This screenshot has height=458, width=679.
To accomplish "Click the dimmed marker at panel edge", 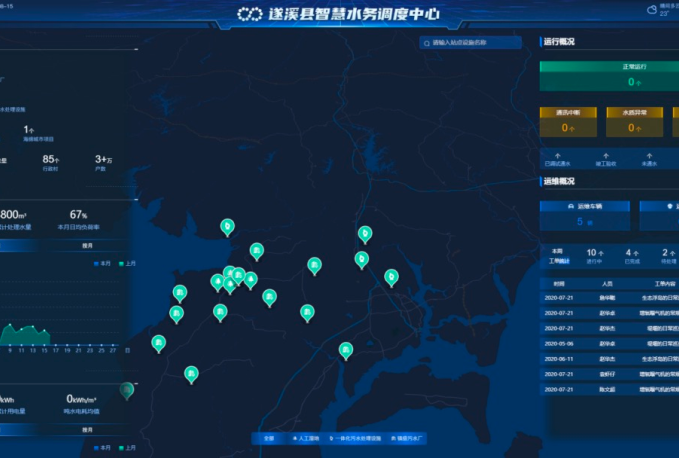I will tap(126, 389).
